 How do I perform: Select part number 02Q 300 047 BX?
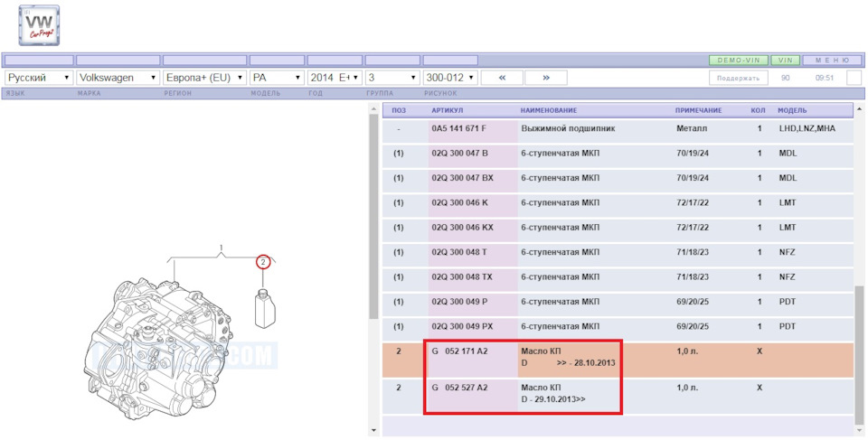(462, 178)
